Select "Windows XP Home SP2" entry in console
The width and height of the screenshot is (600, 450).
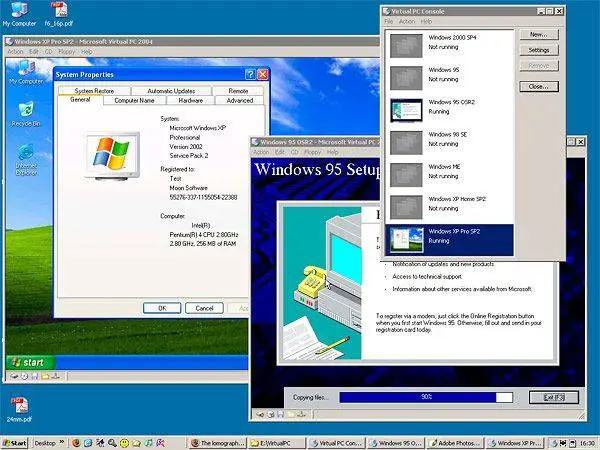[449, 207]
